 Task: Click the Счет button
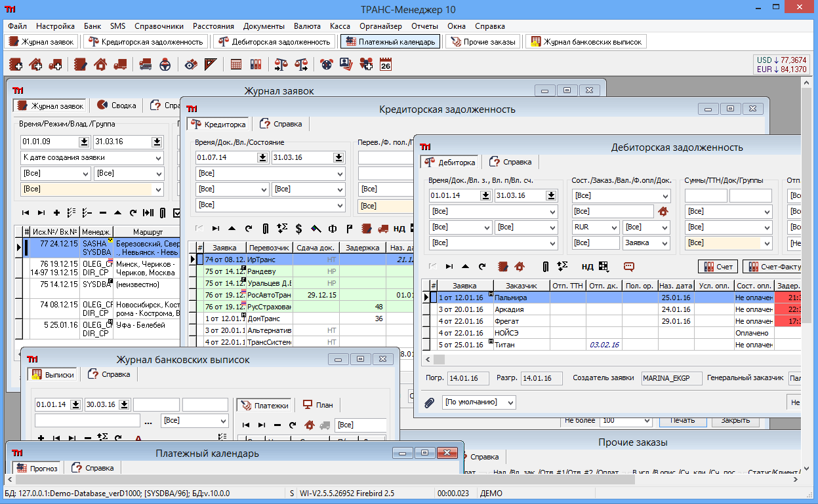pyautogui.click(x=718, y=267)
